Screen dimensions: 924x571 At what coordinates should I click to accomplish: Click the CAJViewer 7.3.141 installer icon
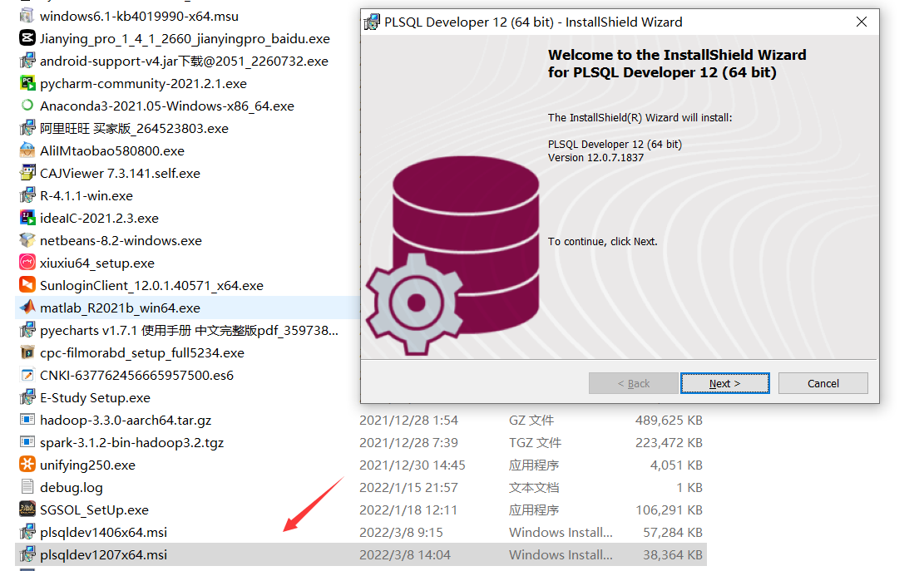coord(27,173)
